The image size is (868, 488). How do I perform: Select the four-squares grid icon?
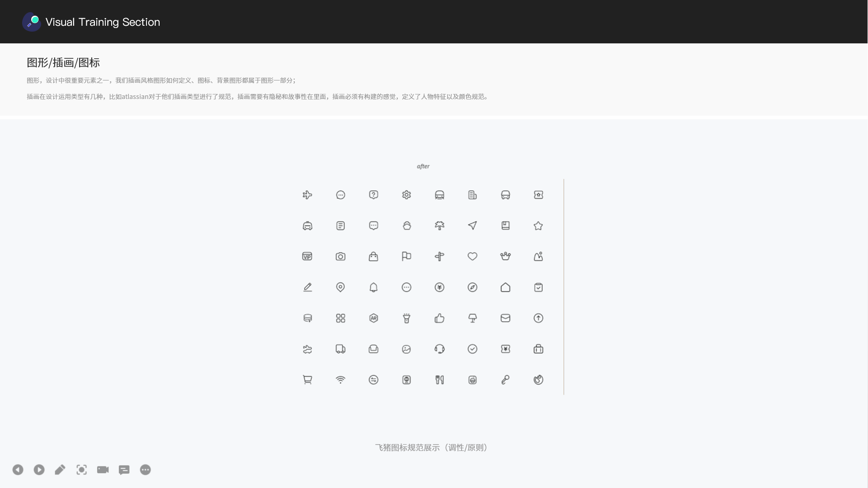click(340, 318)
